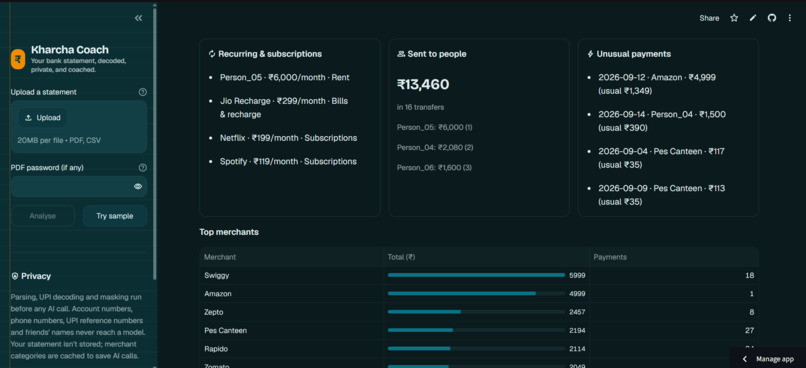Screen dimensions: 806x368
Task: Click the Kharcha Coach rupee logo
Action: tap(18, 59)
